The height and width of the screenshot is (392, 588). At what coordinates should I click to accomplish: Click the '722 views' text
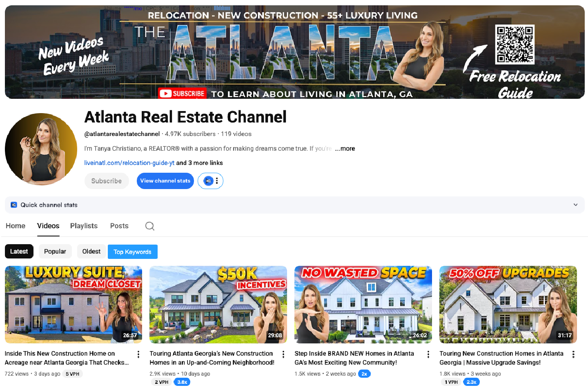(x=17, y=374)
